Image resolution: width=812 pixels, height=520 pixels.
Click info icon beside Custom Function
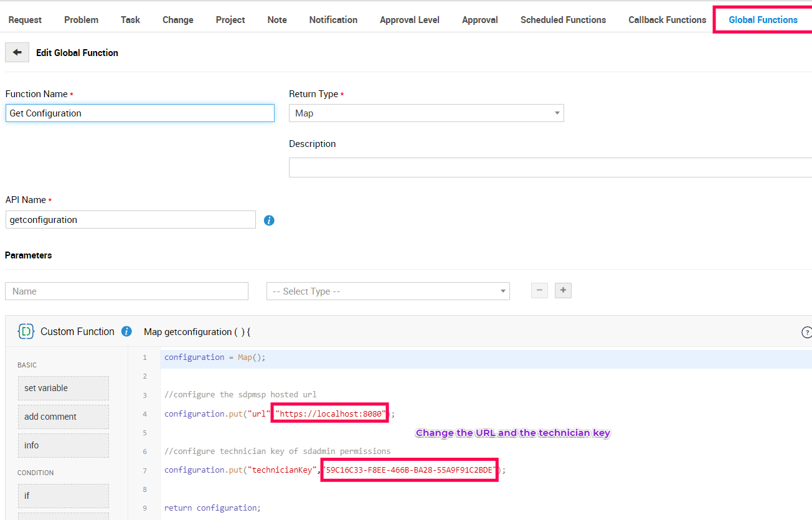[126, 331]
